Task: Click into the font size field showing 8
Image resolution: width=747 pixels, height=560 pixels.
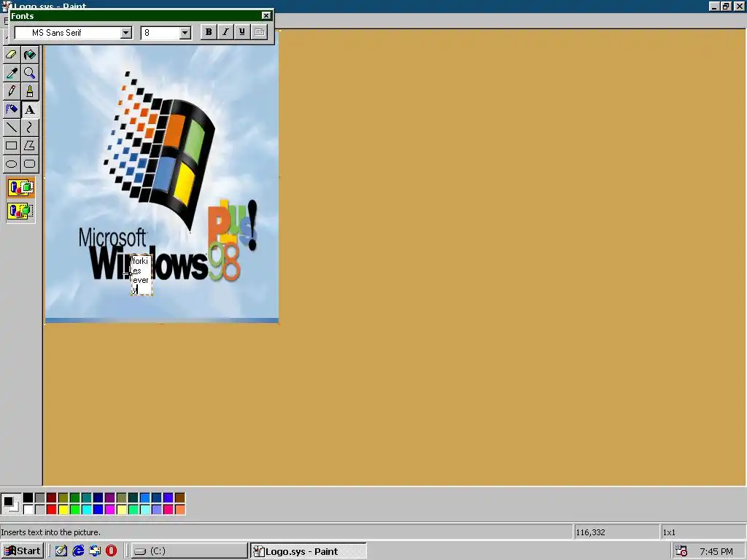Action: tap(160, 32)
